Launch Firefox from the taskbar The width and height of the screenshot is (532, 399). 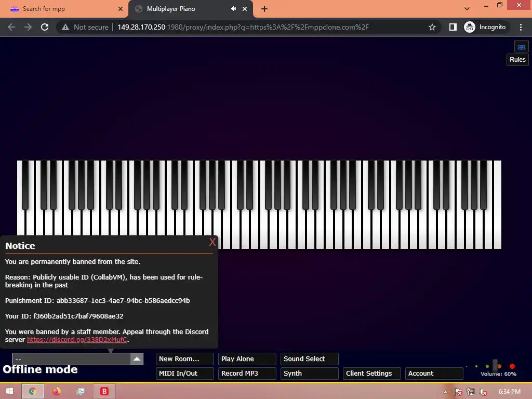coord(57,391)
